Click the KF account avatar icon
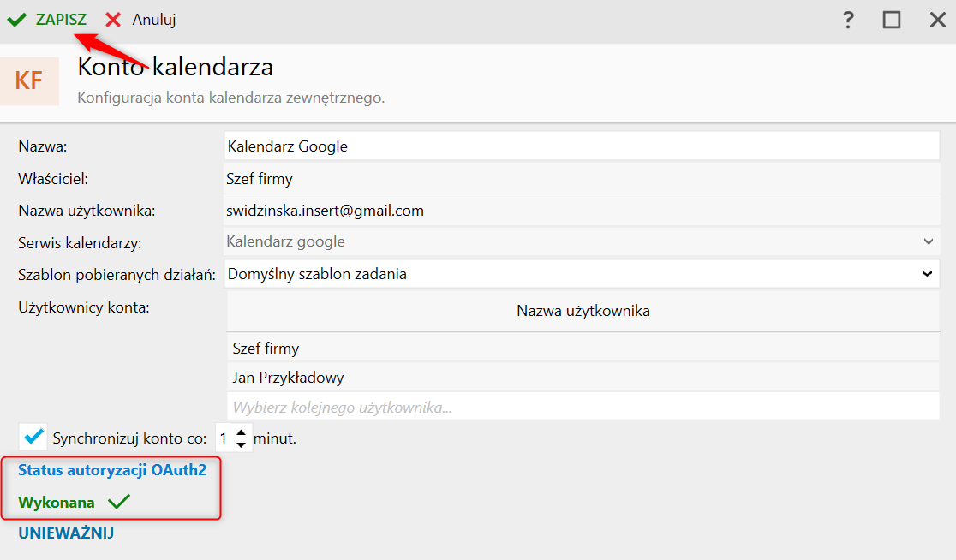The height and width of the screenshot is (560, 956). click(29, 81)
